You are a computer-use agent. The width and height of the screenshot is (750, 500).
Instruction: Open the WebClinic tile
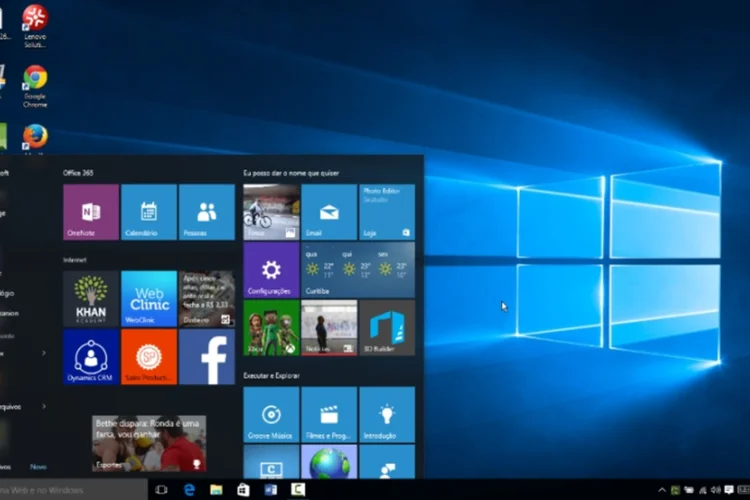pos(149,299)
